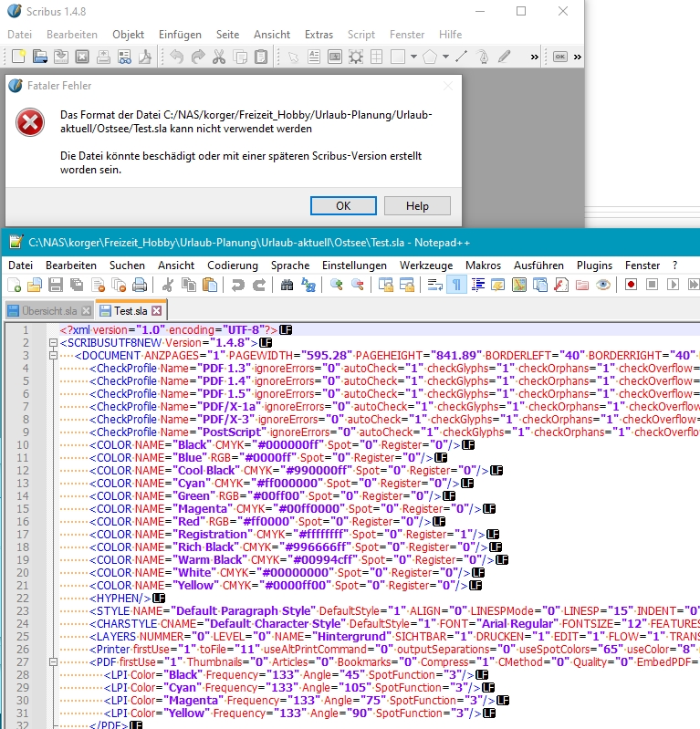Open the Werkzeuge menu in Notepad++

(x=426, y=265)
